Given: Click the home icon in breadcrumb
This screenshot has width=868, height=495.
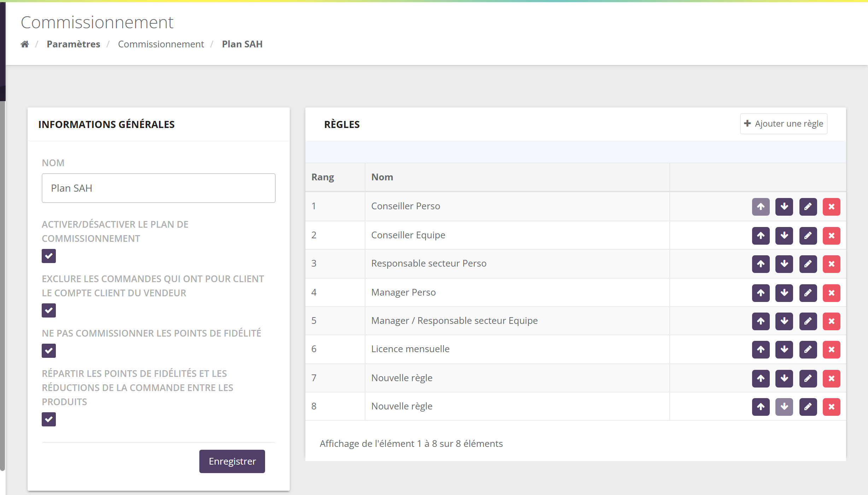Looking at the screenshot, I should pos(25,44).
